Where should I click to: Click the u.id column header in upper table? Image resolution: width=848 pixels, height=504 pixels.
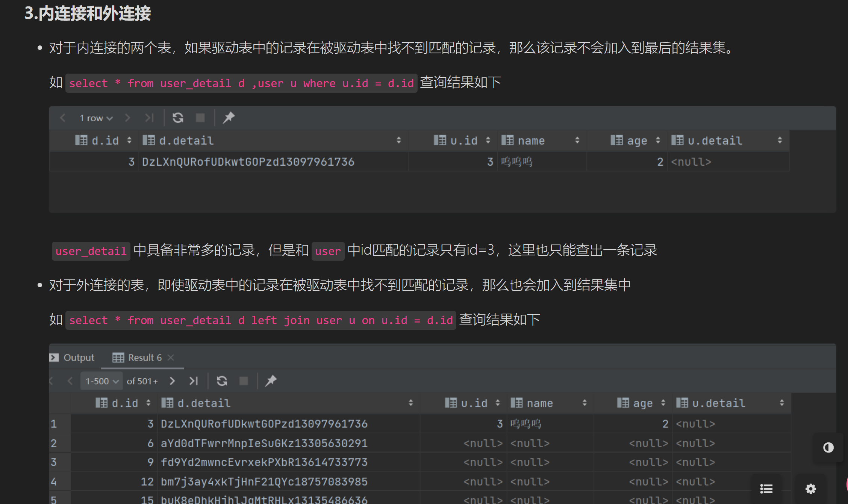click(463, 140)
